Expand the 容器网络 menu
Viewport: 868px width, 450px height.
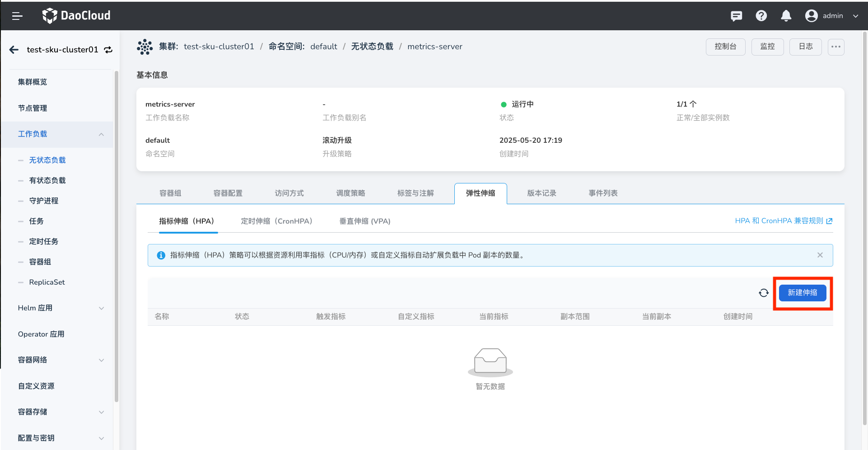(x=101, y=360)
